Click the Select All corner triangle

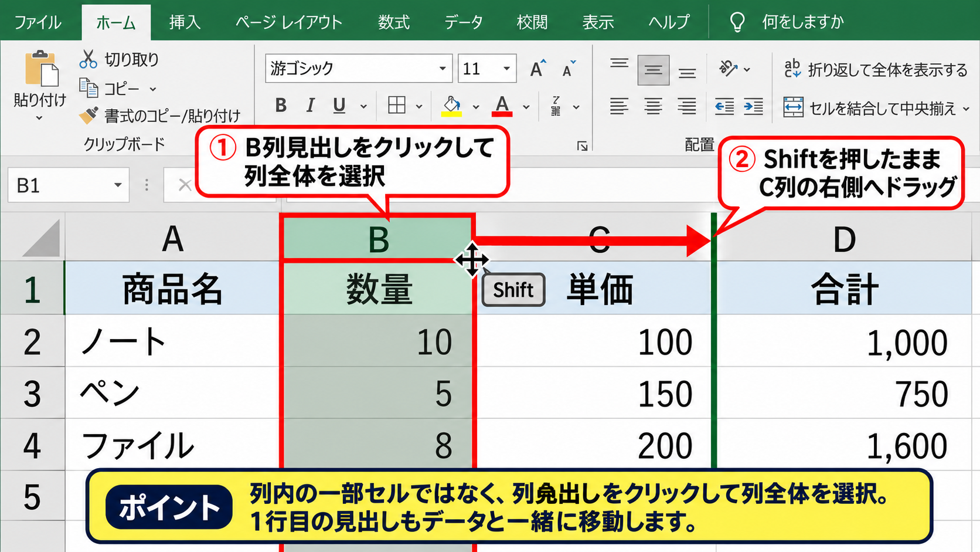click(x=41, y=238)
